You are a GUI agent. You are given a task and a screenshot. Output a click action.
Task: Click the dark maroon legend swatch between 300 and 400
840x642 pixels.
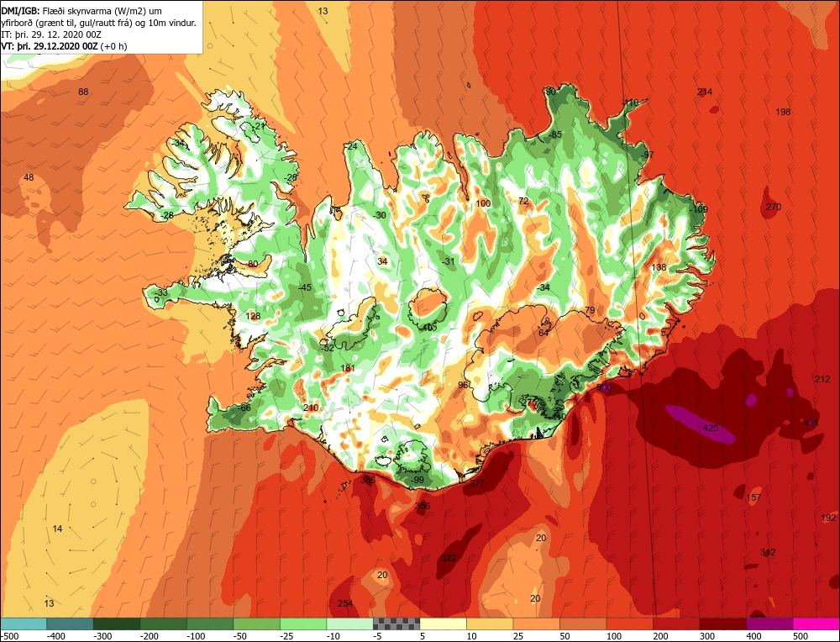coord(722,624)
